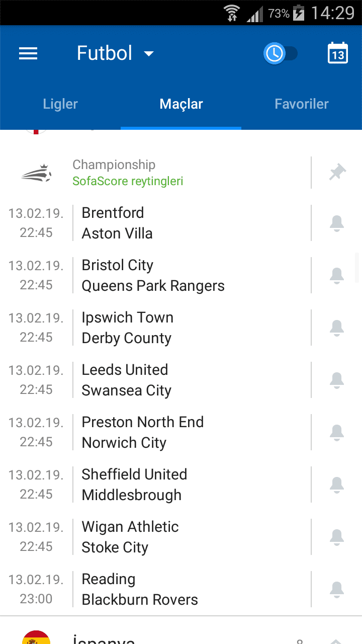
Task: Tap the Spain flag icon
Action: click(36, 637)
